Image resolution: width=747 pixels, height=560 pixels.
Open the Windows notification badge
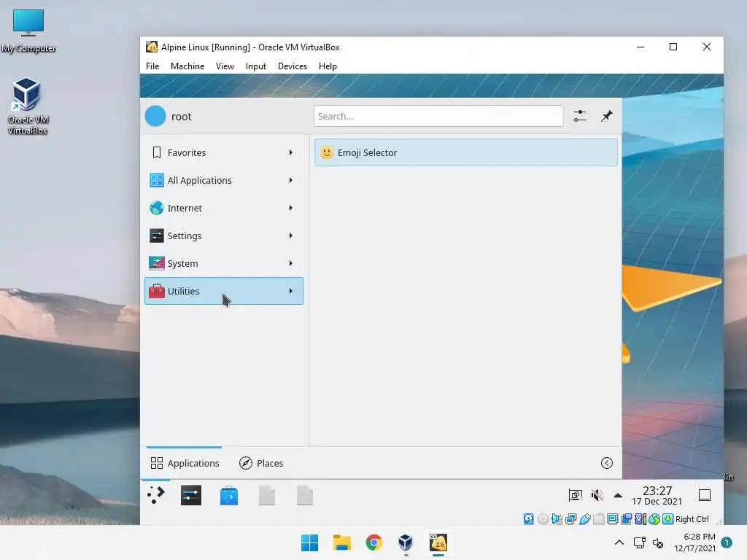[727, 542]
